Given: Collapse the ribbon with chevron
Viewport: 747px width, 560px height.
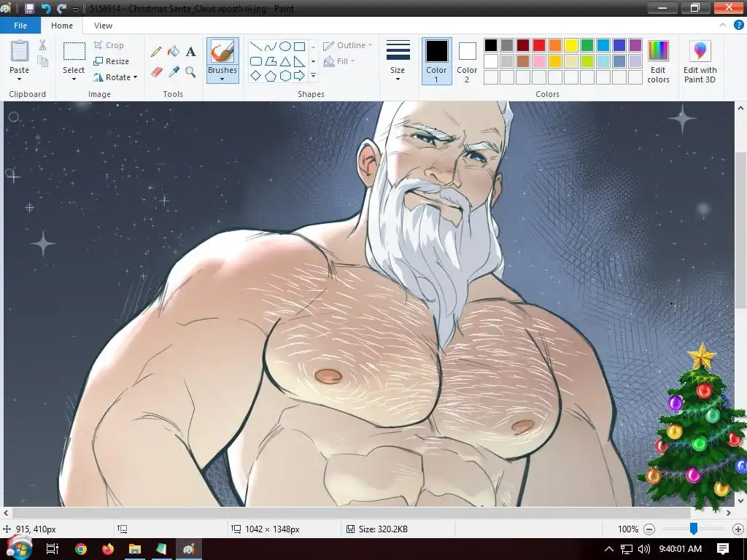Looking at the screenshot, I should pyautogui.click(x=723, y=26).
